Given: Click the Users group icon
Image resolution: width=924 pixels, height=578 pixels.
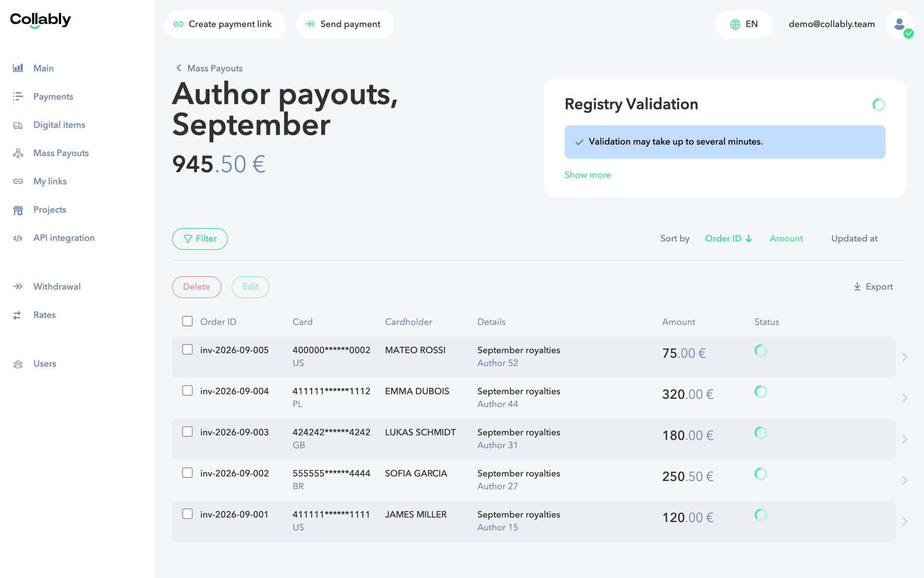Looking at the screenshot, I should pyautogui.click(x=18, y=364).
